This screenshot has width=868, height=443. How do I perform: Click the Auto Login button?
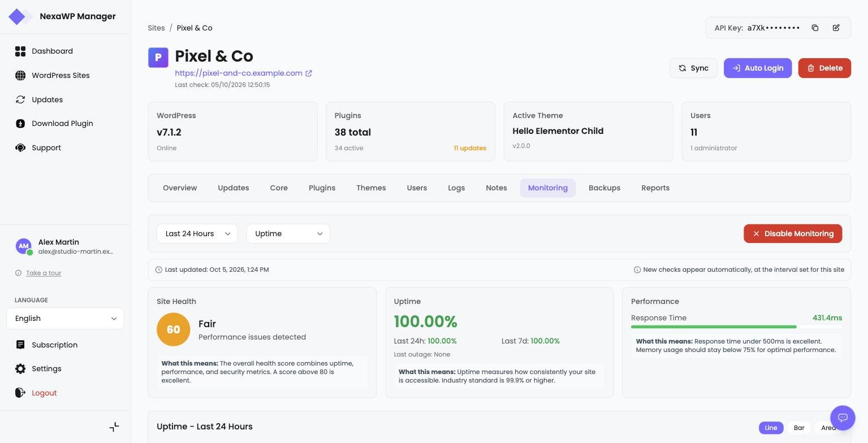[758, 68]
